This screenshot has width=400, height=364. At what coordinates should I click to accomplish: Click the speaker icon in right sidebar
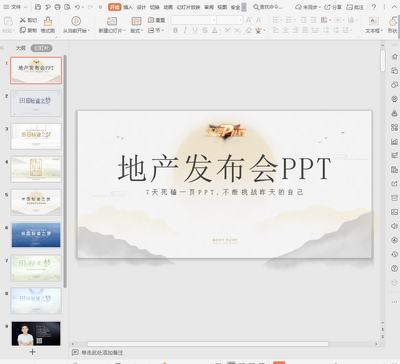395,226
